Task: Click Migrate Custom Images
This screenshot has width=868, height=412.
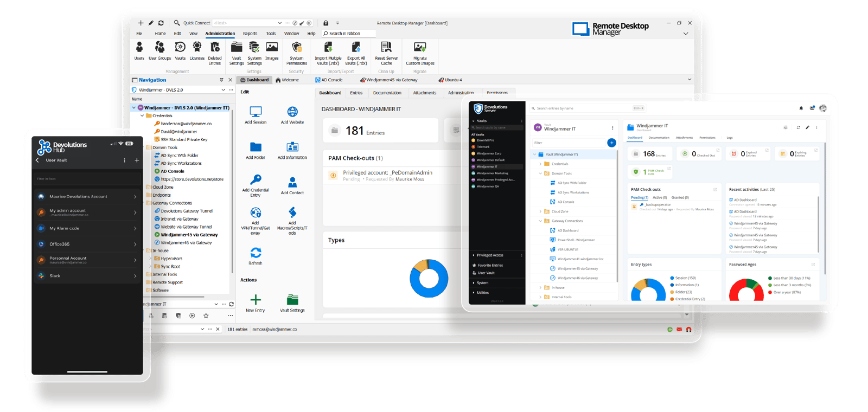Action: tap(420, 53)
